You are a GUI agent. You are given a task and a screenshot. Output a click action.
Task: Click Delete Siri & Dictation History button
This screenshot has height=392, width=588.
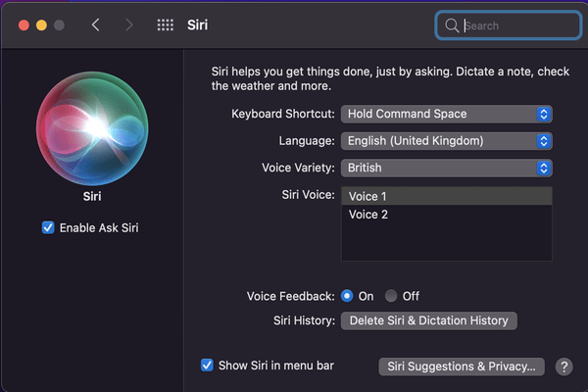click(428, 320)
